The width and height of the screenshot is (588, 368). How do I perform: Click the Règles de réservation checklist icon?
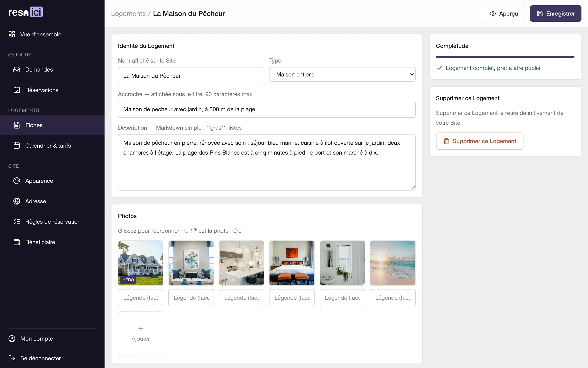point(17,222)
